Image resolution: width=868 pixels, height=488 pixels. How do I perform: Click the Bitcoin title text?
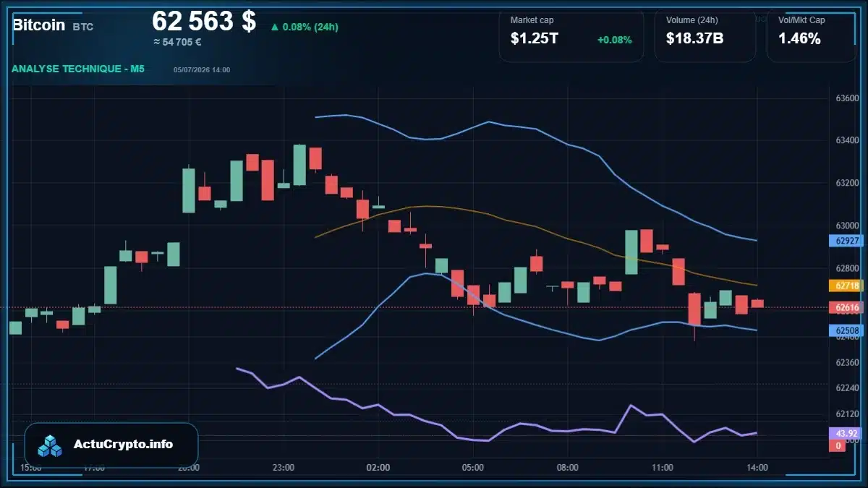click(39, 25)
